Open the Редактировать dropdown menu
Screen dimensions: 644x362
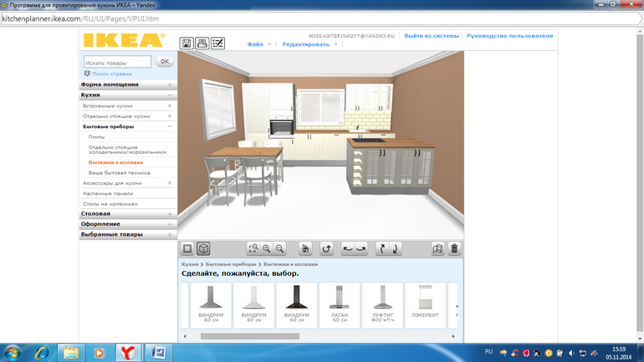309,44
